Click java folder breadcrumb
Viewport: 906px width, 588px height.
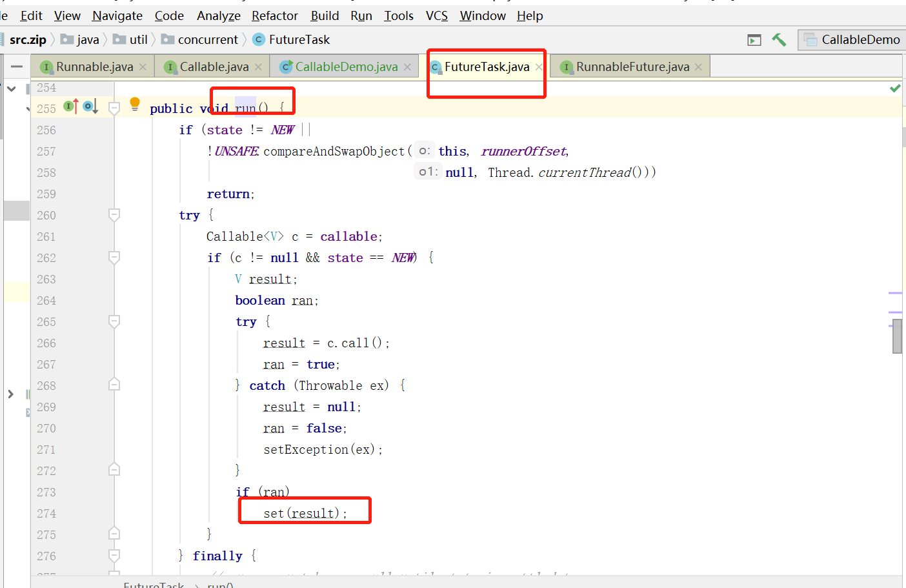(x=80, y=39)
